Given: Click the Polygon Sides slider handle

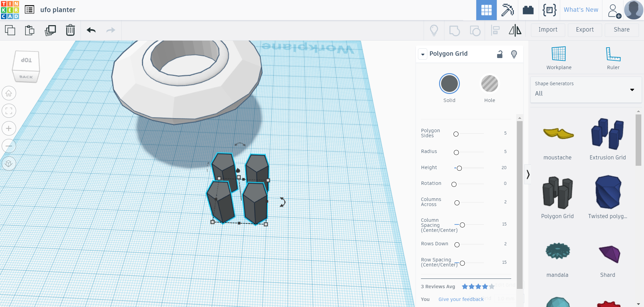Looking at the screenshot, I should 456,134.
